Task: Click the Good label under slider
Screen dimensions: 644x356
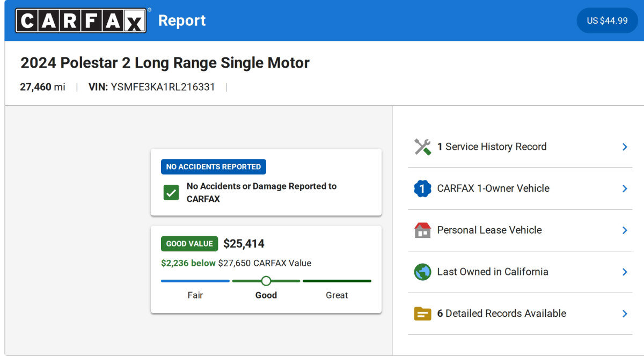Action: tap(266, 295)
